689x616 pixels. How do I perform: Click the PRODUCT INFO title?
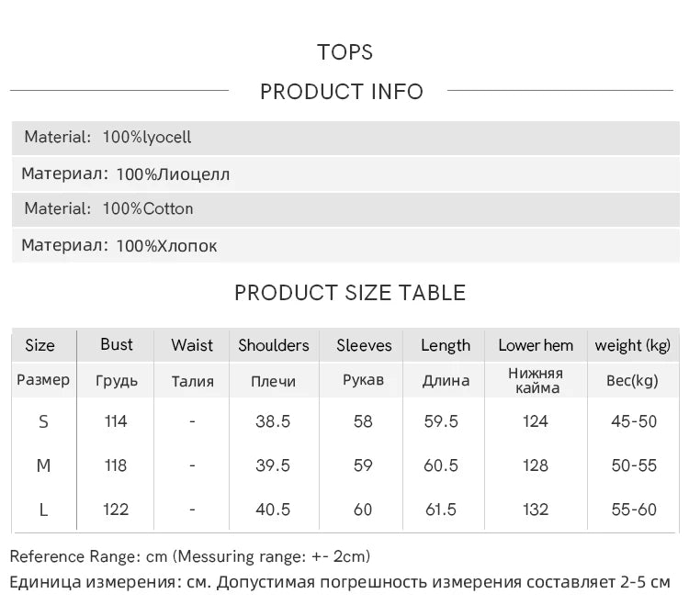[342, 92]
